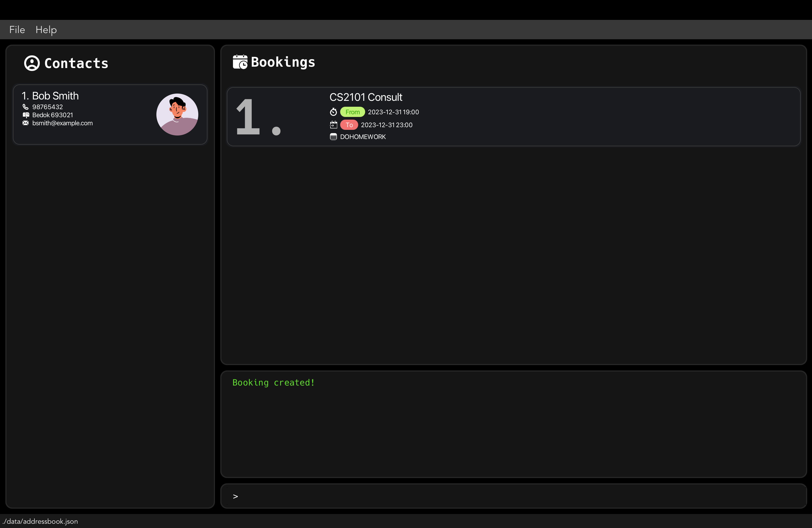Click the stopwatch icon beside From
This screenshot has width=812, height=528.
333,112
